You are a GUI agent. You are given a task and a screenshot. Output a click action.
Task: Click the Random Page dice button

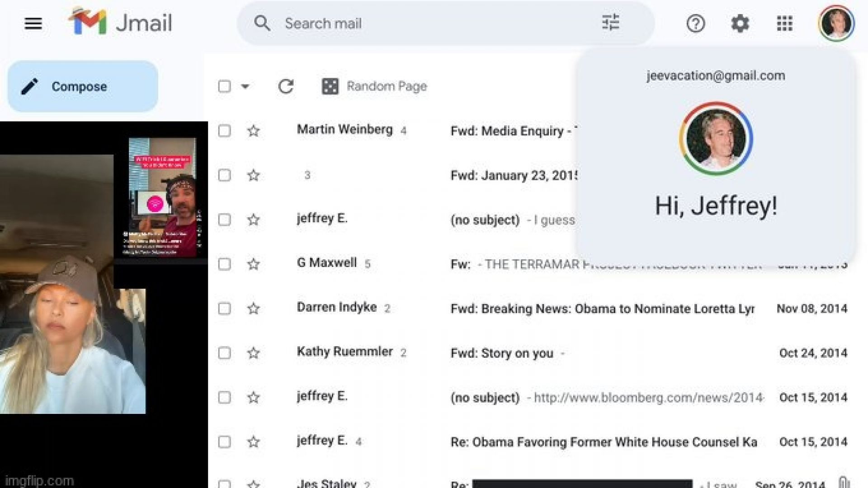tap(374, 86)
